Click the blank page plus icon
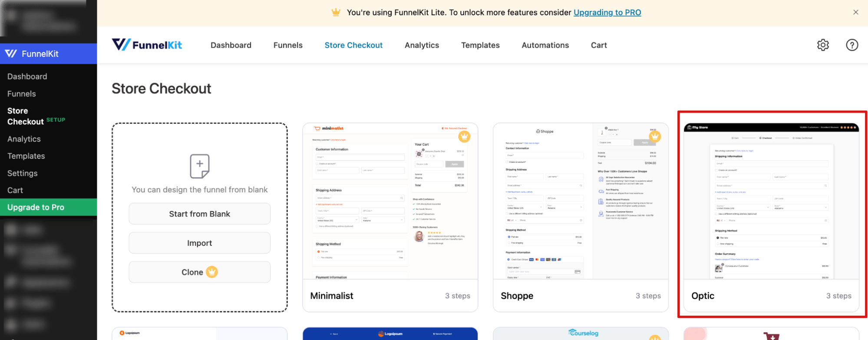The image size is (868, 340). click(x=200, y=166)
